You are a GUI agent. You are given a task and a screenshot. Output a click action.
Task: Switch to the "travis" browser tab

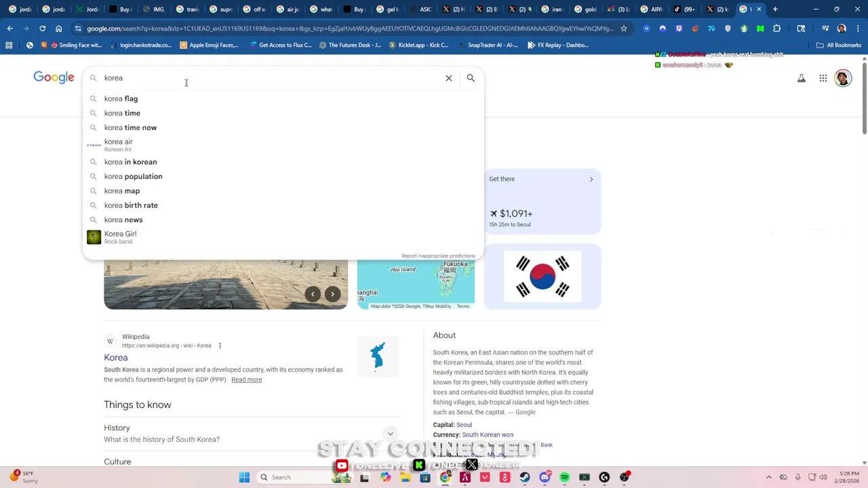pos(189,9)
